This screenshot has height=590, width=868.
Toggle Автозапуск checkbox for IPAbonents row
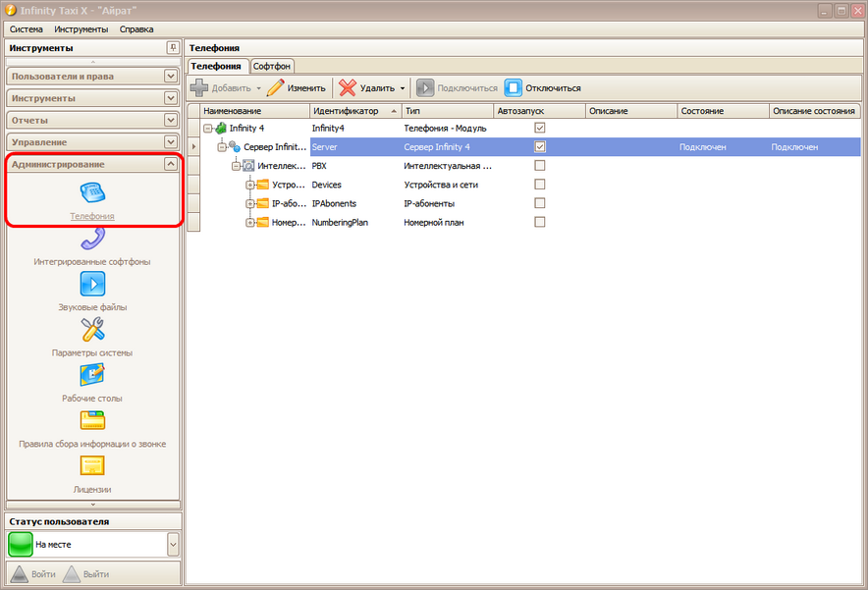[x=540, y=203]
